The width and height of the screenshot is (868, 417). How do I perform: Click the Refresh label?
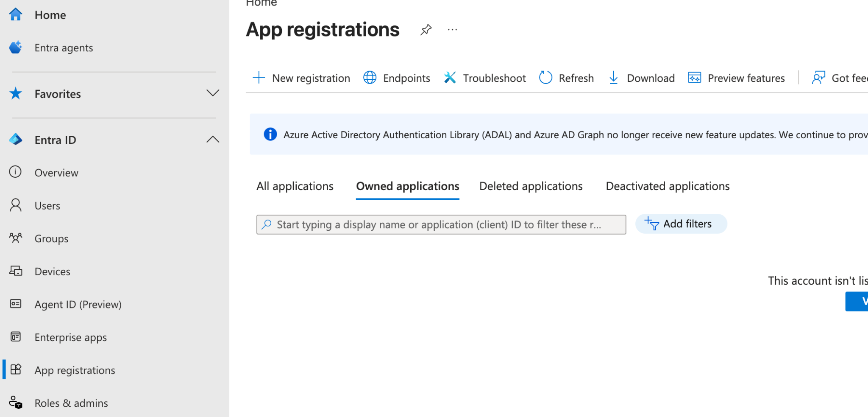[576, 78]
